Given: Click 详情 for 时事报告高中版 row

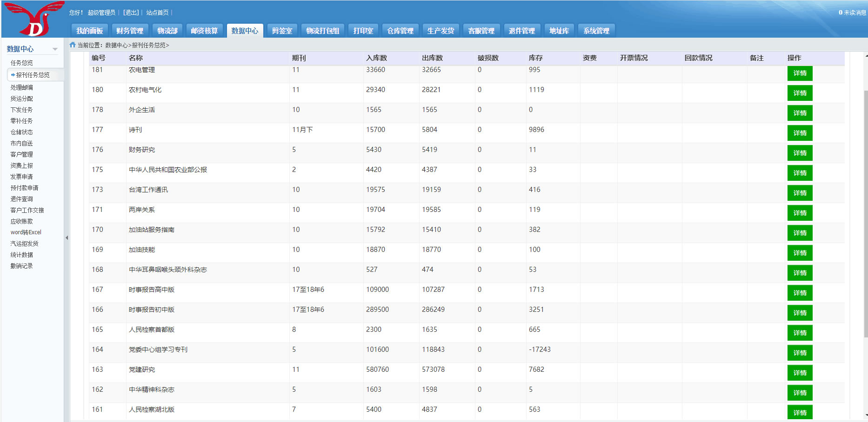Looking at the screenshot, I should coord(800,293).
